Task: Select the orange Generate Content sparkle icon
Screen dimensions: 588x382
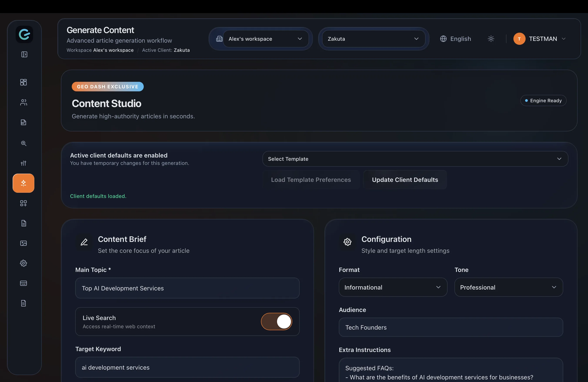Action: click(x=23, y=183)
